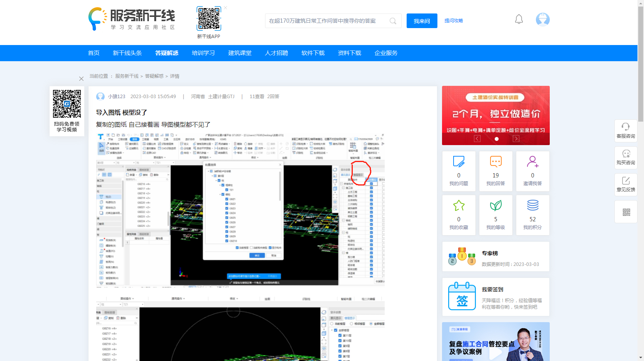Open the 资料下载 nav tab
Screen dimensions: 644x361
coord(349,53)
